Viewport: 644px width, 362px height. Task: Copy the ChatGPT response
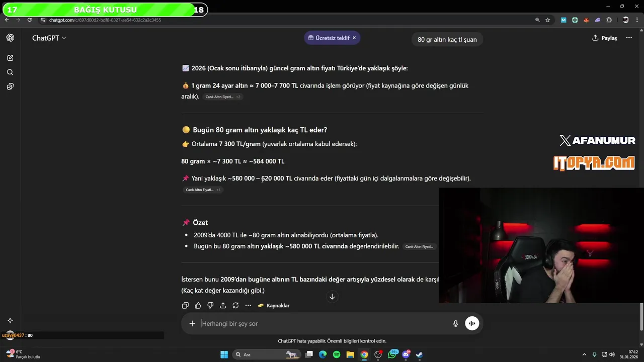point(185,305)
